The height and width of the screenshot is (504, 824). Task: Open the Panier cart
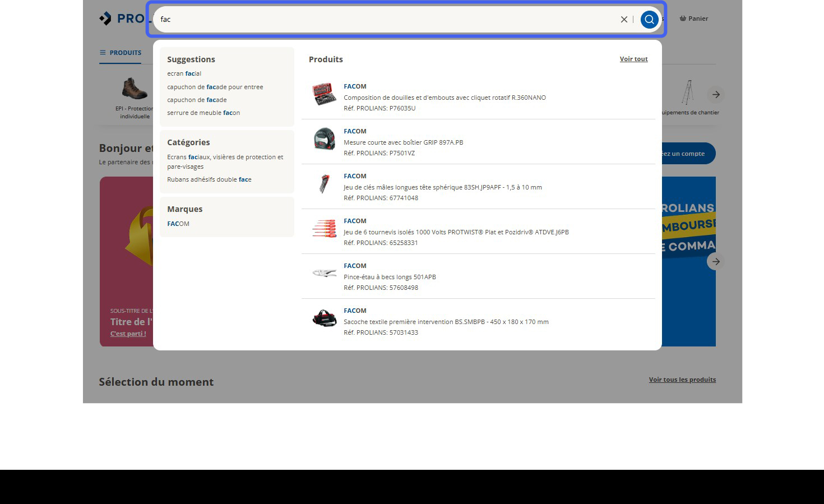click(693, 19)
